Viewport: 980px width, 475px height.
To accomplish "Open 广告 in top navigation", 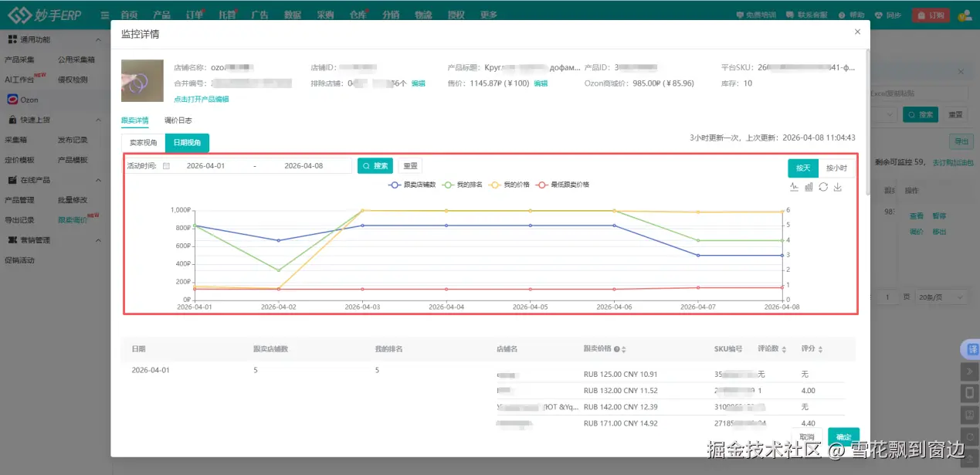I will point(259,15).
